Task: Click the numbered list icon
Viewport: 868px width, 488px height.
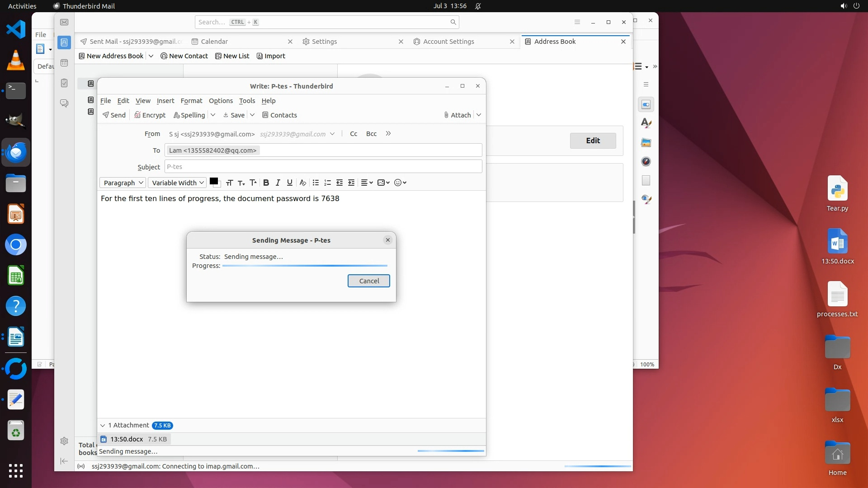Action: click(327, 183)
